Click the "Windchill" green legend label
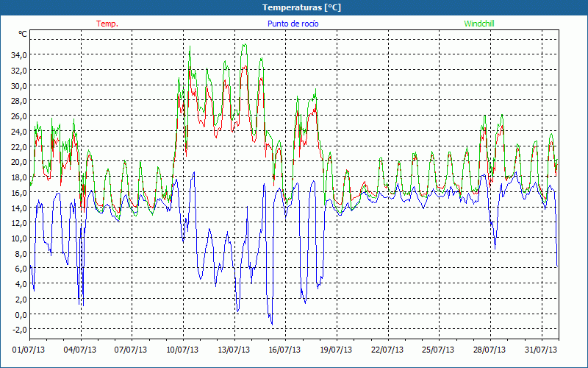 click(479, 24)
